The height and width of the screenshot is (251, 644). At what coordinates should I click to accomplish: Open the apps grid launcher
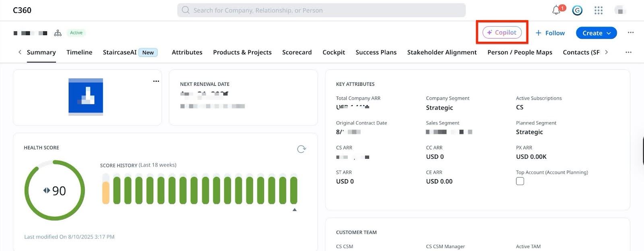click(x=599, y=10)
